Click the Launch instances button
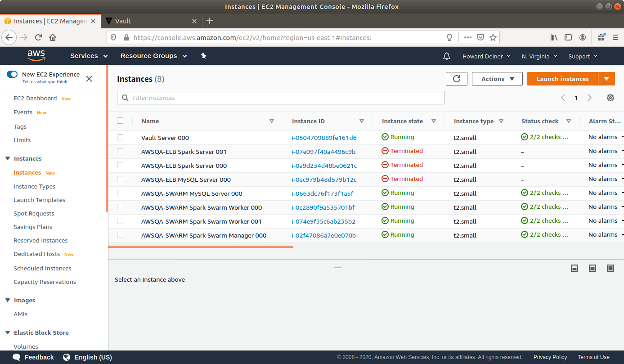Image resolution: width=624 pixels, height=364 pixels. pos(562,79)
